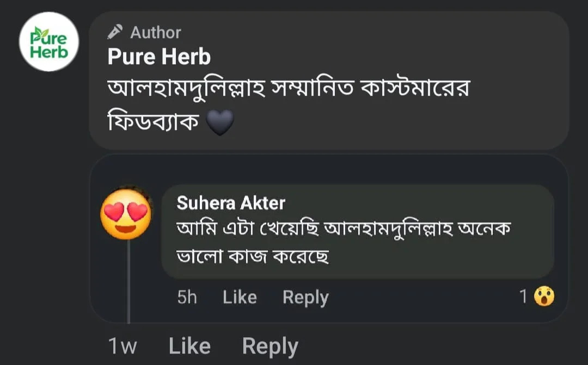Like Suhera Akter's reply

tap(240, 298)
